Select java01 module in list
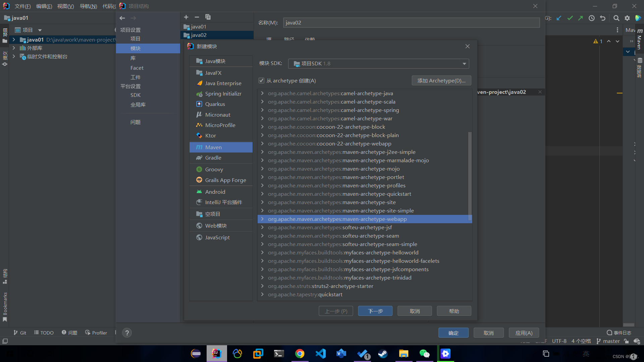Viewport: 644px width, 362px height. point(217,26)
